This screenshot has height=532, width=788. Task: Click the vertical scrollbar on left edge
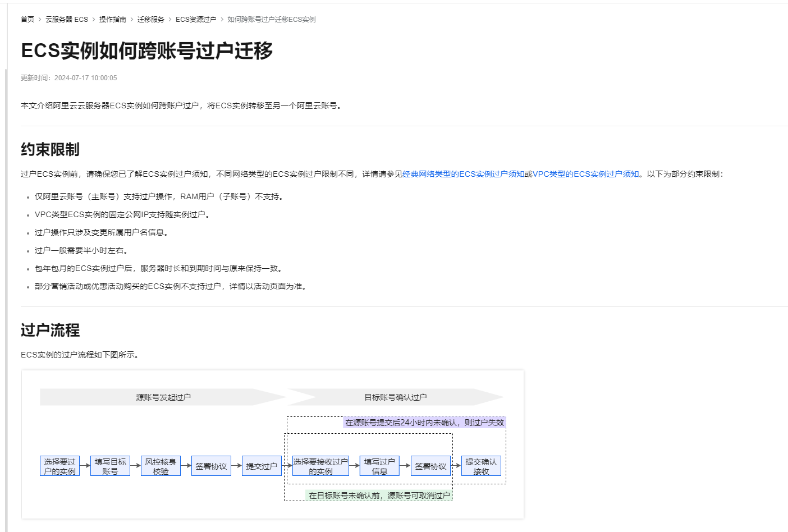point(6,300)
